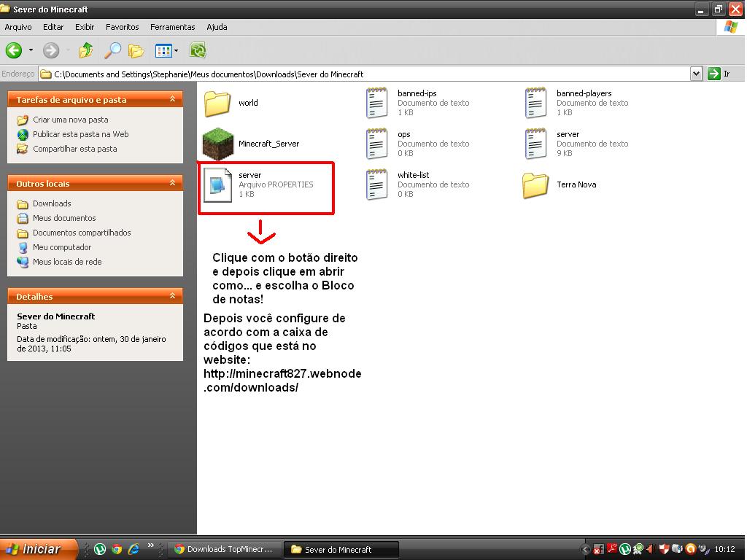Click the Up one level folder icon
The height and width of the screenshot is (560, 747).
(x=86, y=50)
